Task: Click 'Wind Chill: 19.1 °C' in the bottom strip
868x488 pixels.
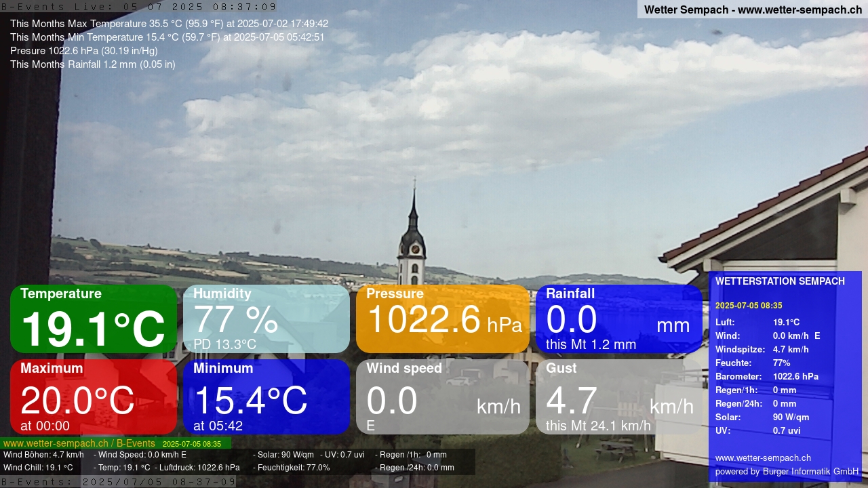Action: (38, 468)
